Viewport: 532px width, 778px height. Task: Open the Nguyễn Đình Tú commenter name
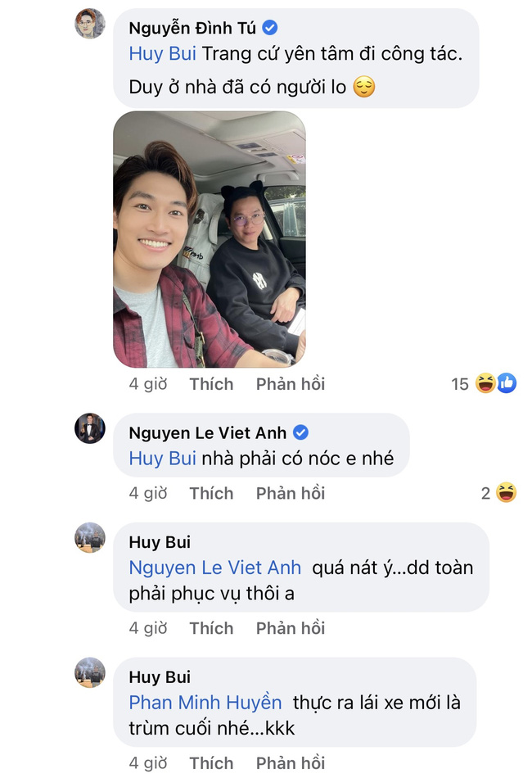click(192, 29)
